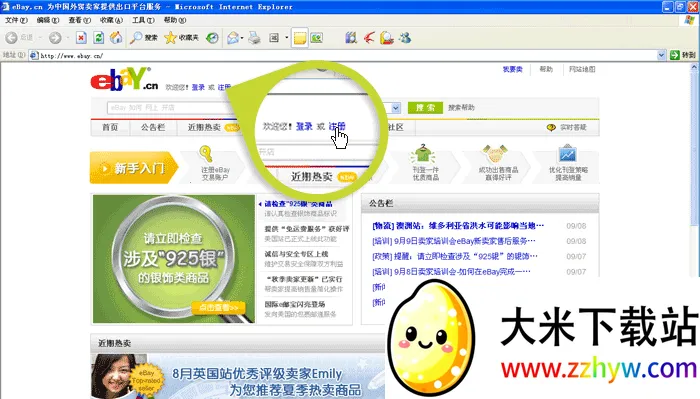Open announcement 请立即检查涉及925银
The width and height of the screenshot is (700, 399).
pos(455,257)
